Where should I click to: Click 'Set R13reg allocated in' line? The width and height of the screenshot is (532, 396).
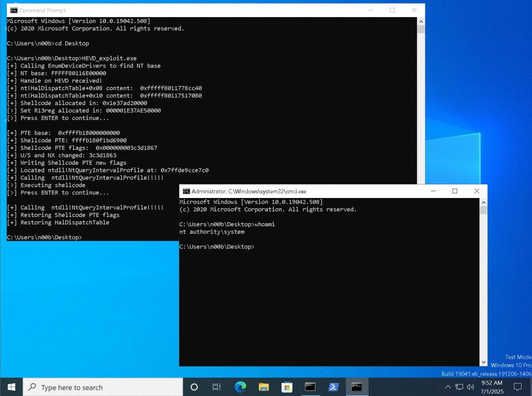pos(84,111)
